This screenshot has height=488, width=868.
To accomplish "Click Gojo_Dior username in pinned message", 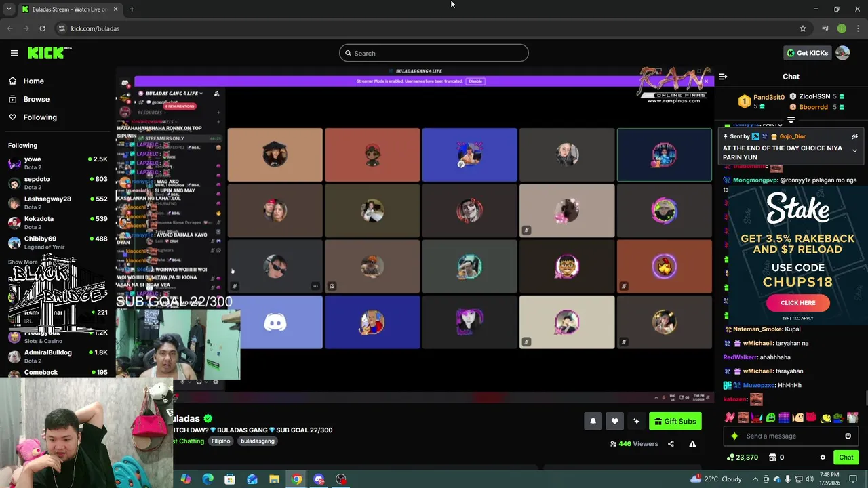I will click(792, 136).
